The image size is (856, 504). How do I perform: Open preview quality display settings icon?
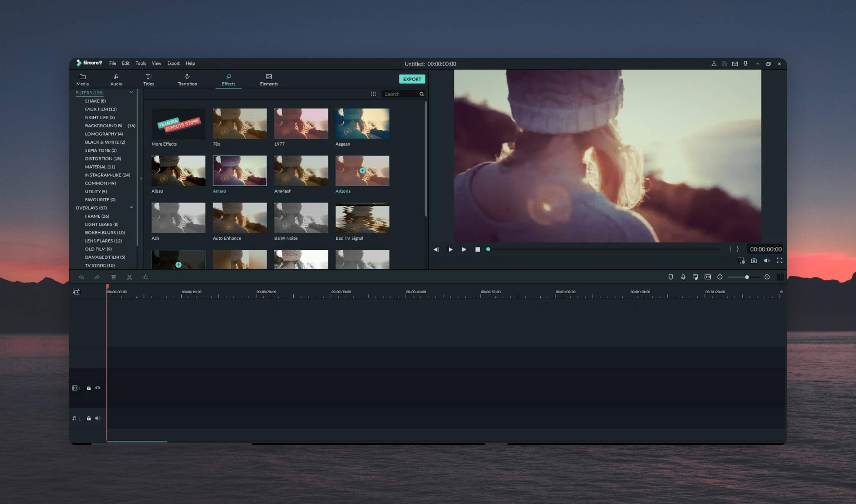click(x=741, y=261)
